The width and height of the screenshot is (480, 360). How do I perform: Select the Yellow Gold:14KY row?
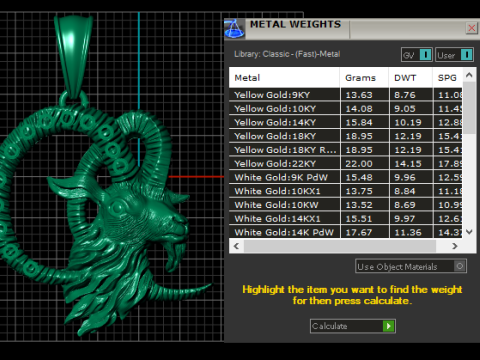click(x=346, y=122)
